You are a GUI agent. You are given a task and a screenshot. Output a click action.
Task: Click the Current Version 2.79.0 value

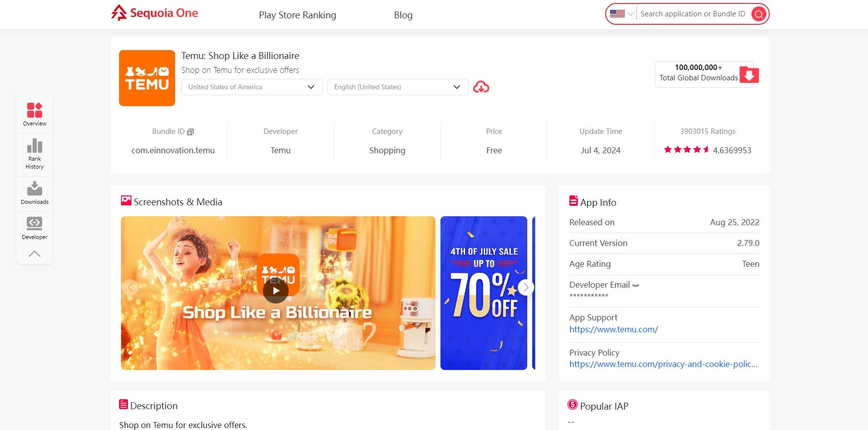[748, 243]
